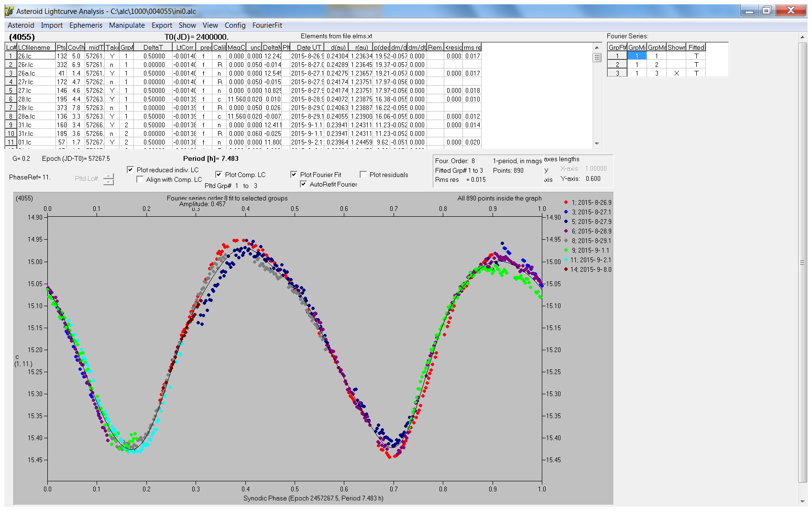The width and height of the screenshot is (812, 511).
Task: Select lightcurve file 26r.lc
Action: point(36,65)
